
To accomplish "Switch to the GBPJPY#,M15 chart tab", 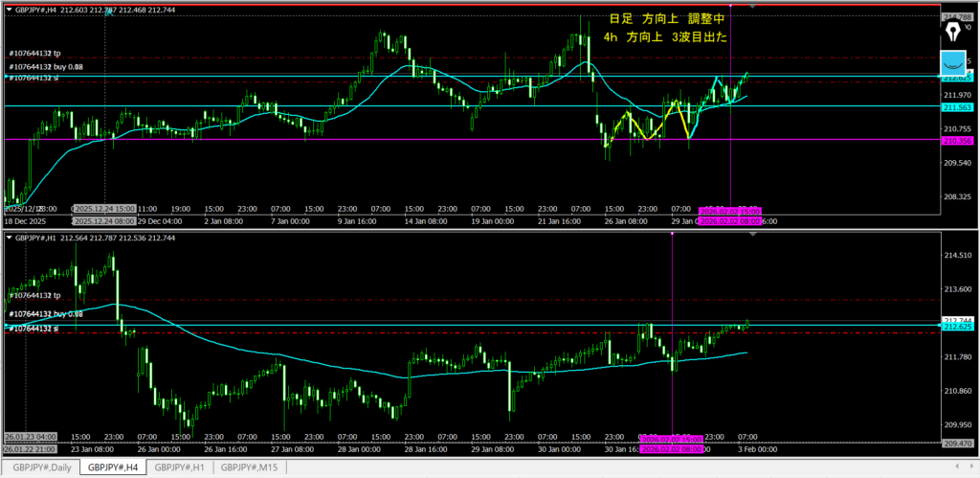I will [249, 467].
